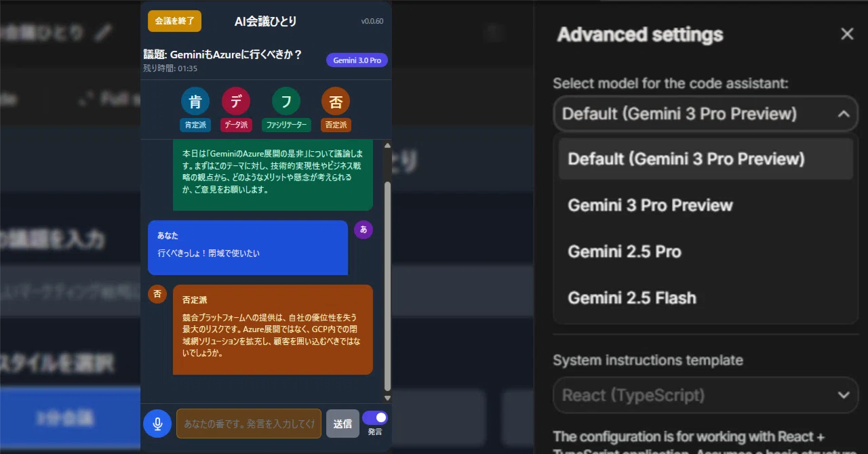Image resolution: width=868 pixels, height=454 pixels.
Task: Click the フ facilitator persona avatar
Action: (x=286, y=102)
